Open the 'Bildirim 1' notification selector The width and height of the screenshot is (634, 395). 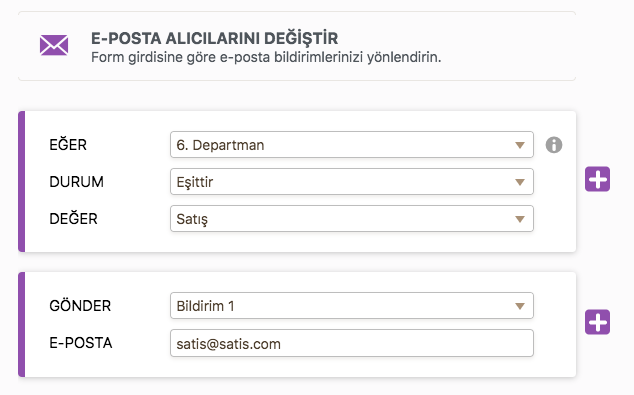coord(352,306)
